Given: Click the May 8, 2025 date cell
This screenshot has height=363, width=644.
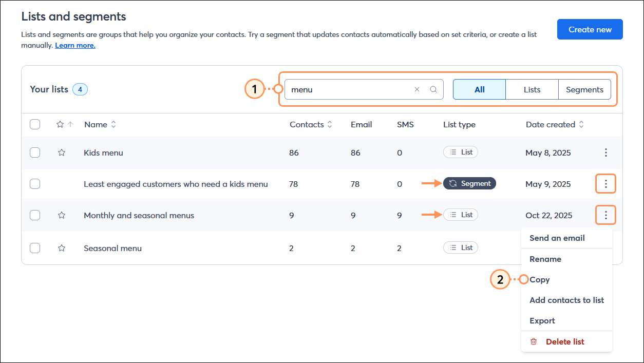Looking at the screenshot, I should 548,152.
